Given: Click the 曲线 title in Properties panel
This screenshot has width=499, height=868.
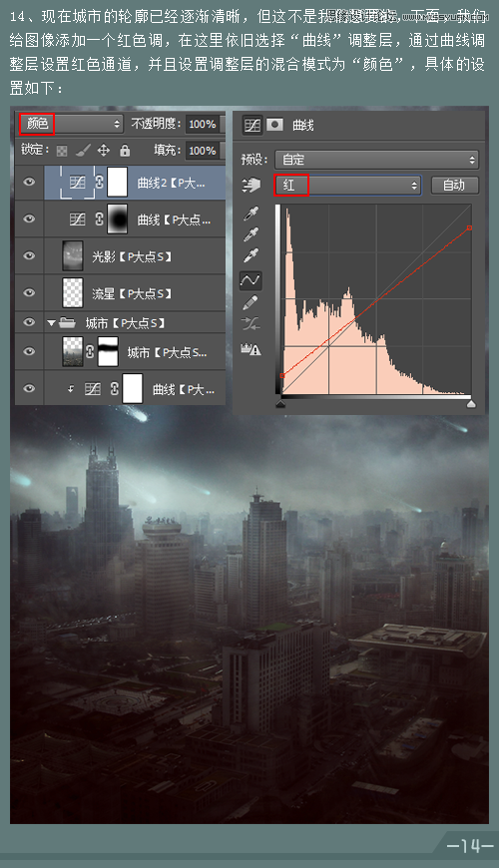Looking at the screenshot, I should tap(303, 126).
